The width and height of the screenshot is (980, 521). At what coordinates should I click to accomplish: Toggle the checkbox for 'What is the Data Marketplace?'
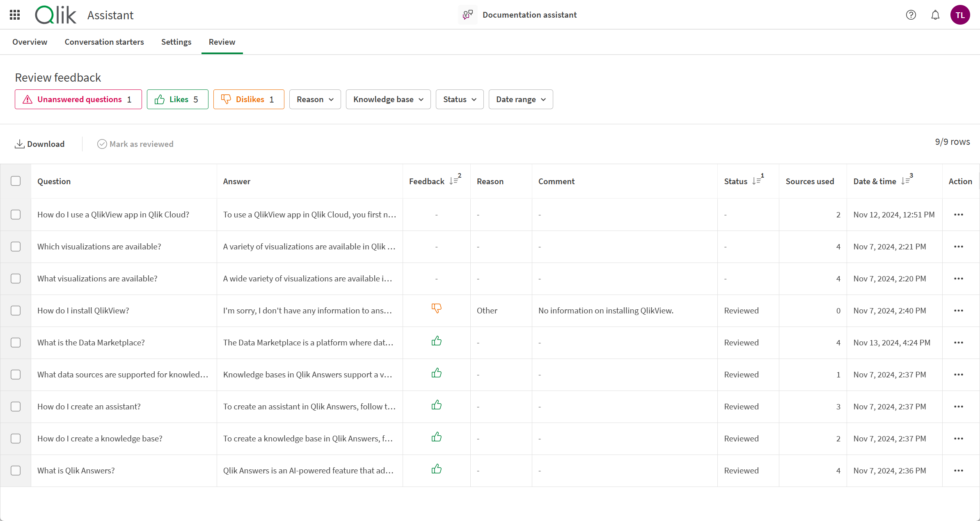pos(16,342)
